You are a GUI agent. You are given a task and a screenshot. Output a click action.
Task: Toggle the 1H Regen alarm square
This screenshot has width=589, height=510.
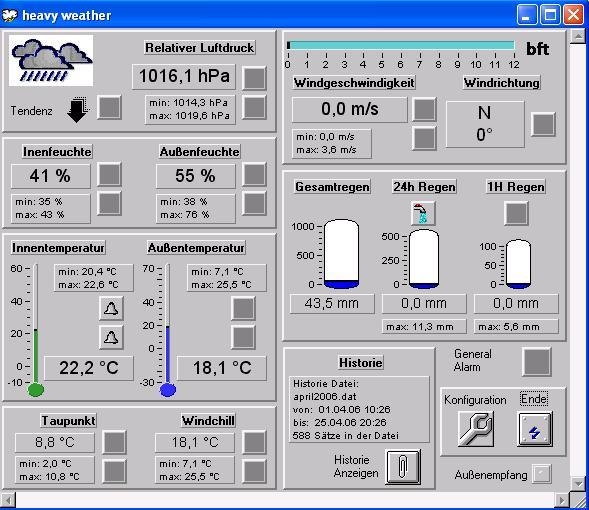pyautogui.click(x=516, y=213)
